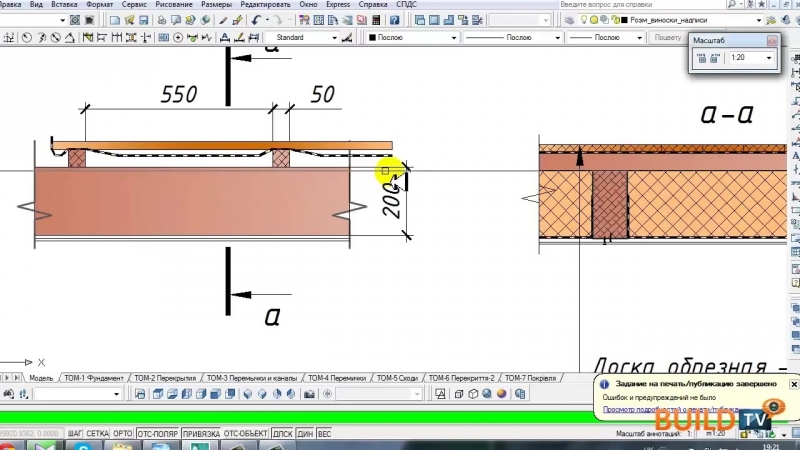Click the New drawing icon
The height and width of the screenshot is (450, 800).
pyautogui.click(x=115, y=20)
